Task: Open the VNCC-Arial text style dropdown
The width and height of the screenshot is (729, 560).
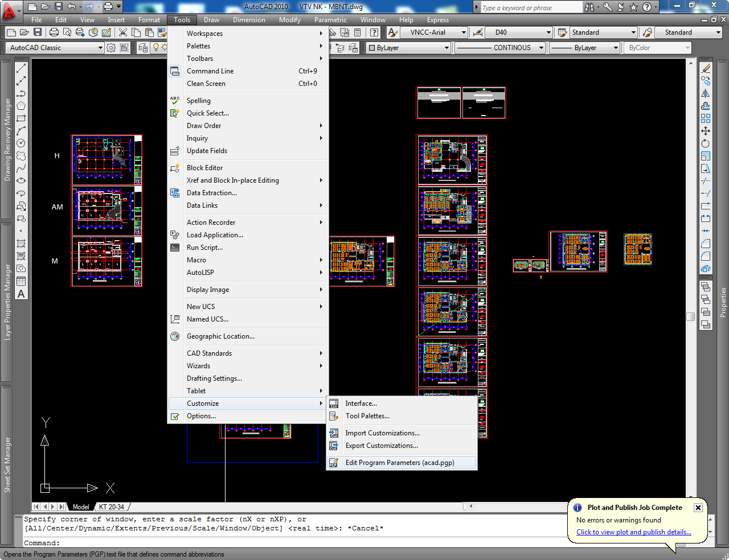Action: click(x=464, y=32)
